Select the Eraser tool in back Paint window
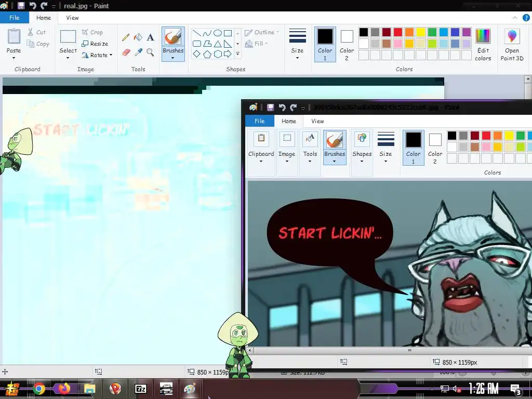 [126, 52]
